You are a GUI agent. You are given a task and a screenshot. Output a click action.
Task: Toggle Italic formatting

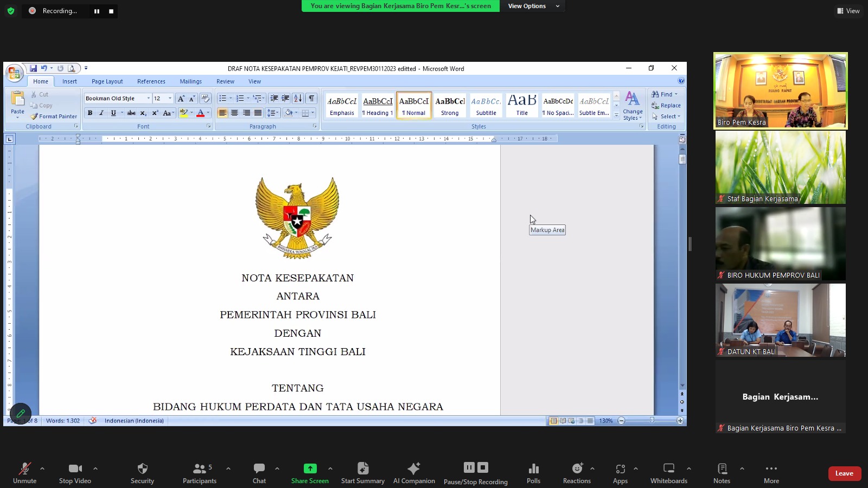pos(101,113)
